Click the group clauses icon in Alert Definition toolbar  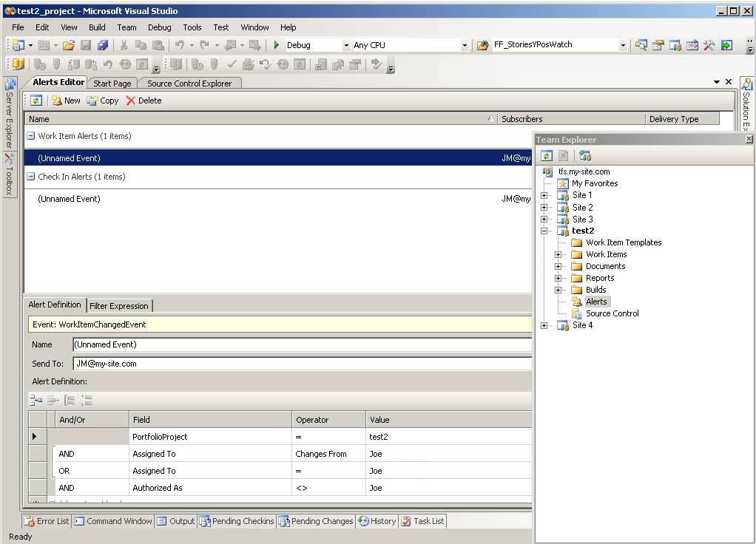(x=70, y=400)
